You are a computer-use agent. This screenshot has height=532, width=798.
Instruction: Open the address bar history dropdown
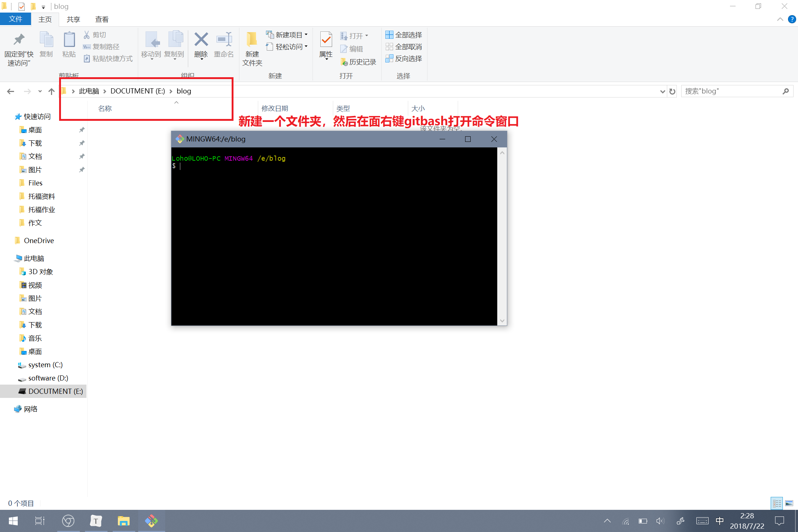click(x=662, y=91)
